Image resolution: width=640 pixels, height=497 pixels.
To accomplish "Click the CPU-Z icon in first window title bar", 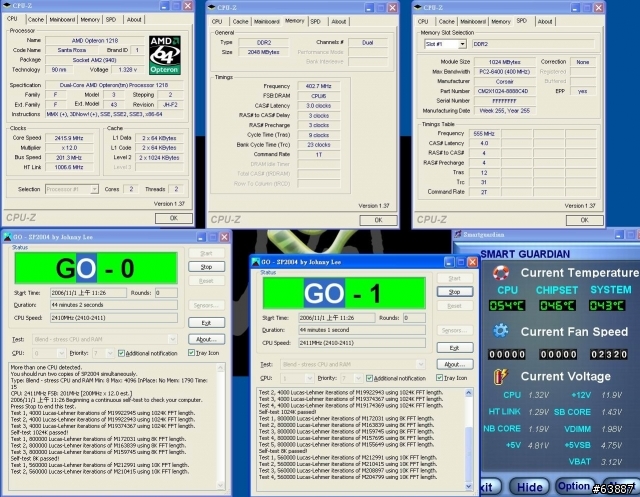I will pos(7,5).
